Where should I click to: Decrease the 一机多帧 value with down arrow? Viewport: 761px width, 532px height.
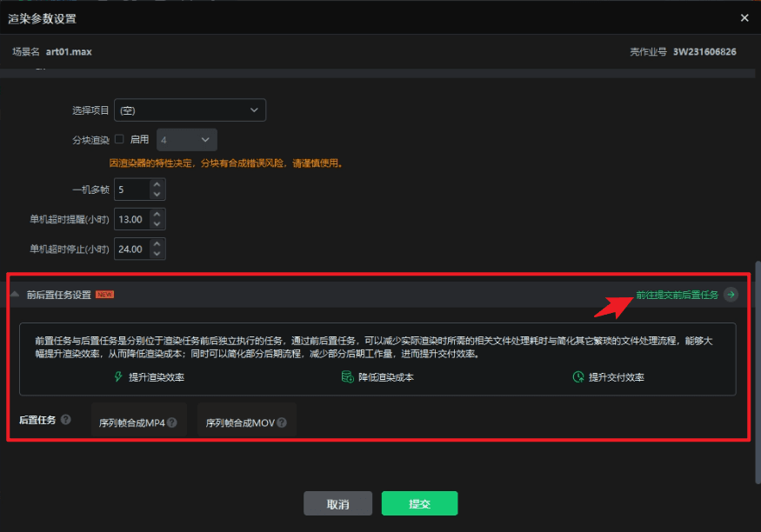click(157, 194)
